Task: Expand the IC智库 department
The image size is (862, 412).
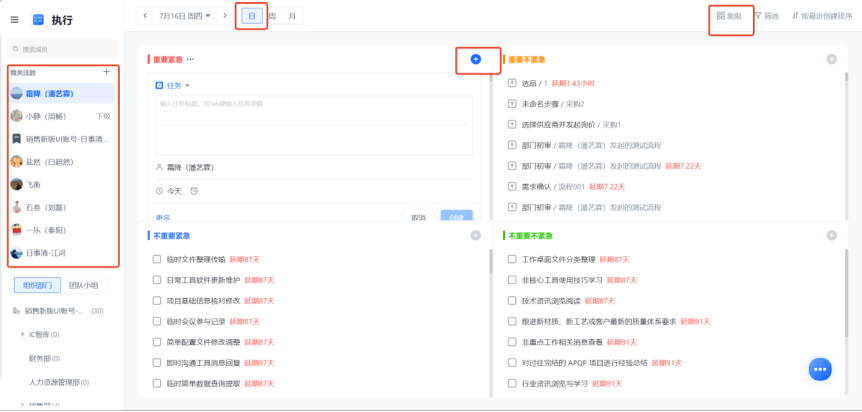Action: [23, 334]
